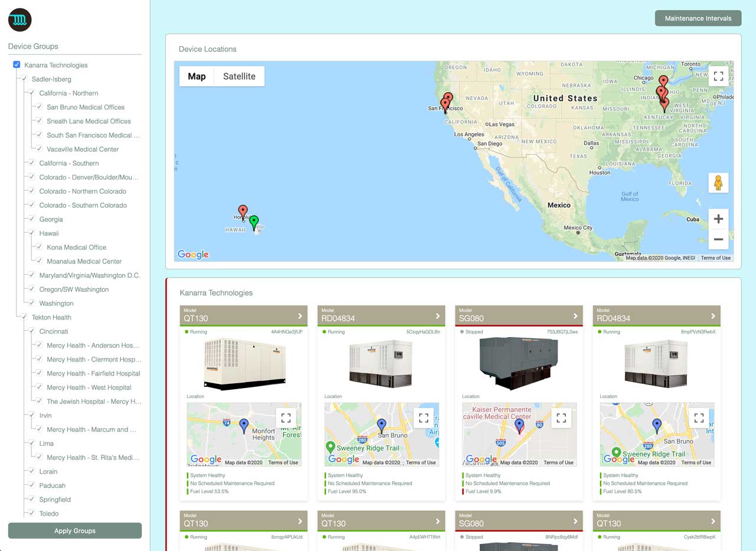Select the Paducah tree item

pos(52,485)
